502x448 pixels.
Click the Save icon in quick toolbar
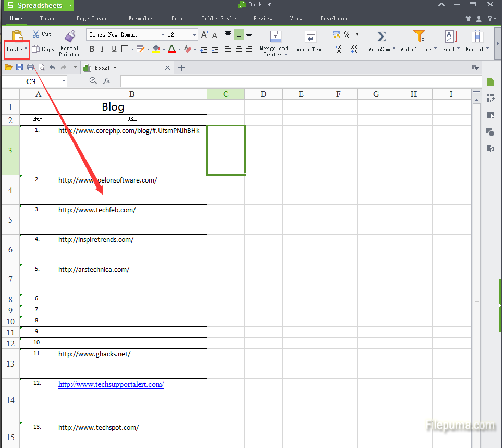tap(19, 67)
